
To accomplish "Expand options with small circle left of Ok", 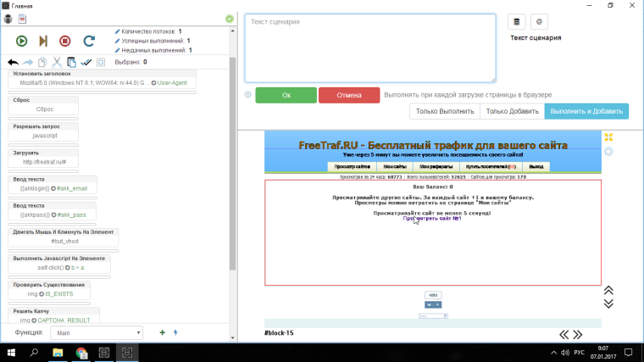I will pos(247,95).
